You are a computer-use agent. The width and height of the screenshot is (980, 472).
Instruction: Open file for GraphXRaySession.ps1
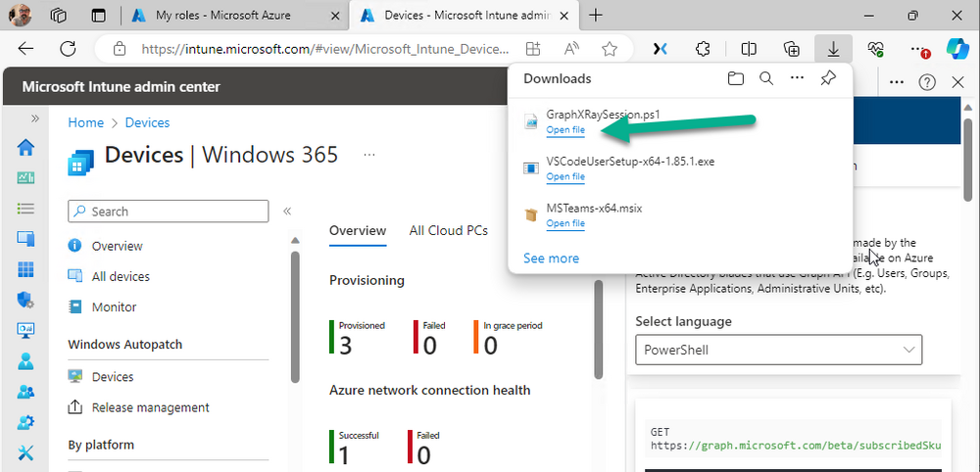click(565, 130)
